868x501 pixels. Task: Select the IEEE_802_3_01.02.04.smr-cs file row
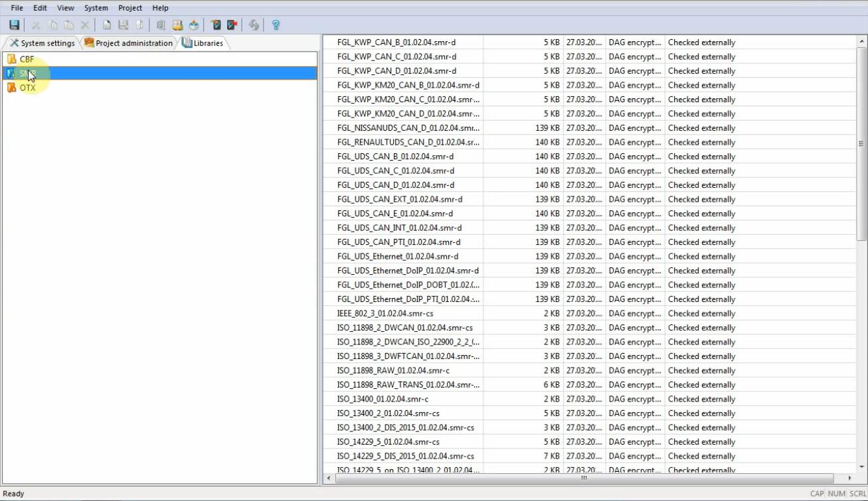point(385,313)
